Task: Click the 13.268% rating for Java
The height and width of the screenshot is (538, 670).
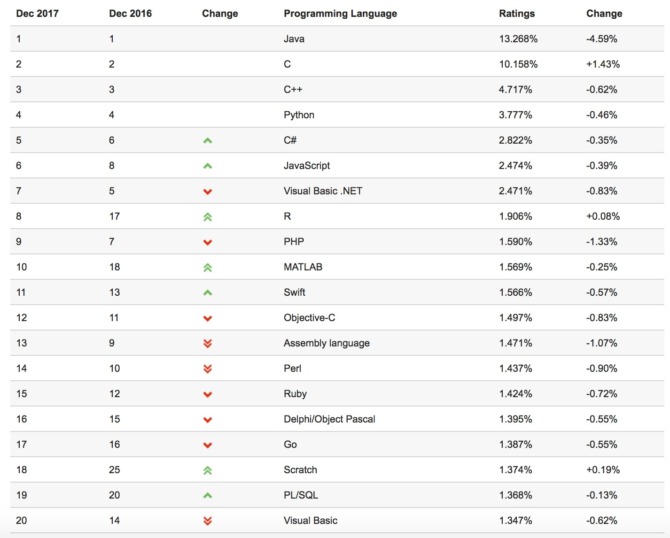Action: (x=519, y=39)
